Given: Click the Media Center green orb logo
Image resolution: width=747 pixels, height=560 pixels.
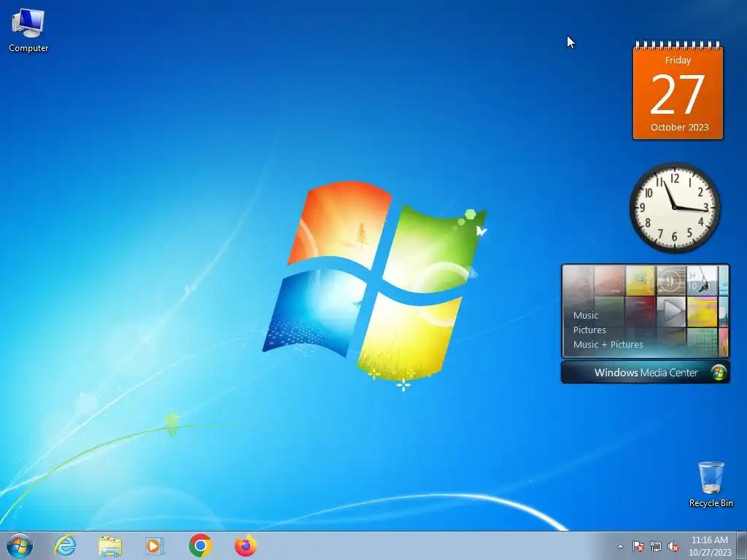Looking at the screenshot, I should coord(719,373).
